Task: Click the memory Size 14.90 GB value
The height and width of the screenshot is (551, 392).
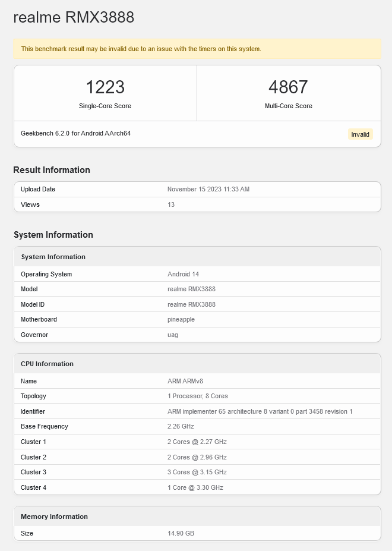Action: click(x=181, y=533)
